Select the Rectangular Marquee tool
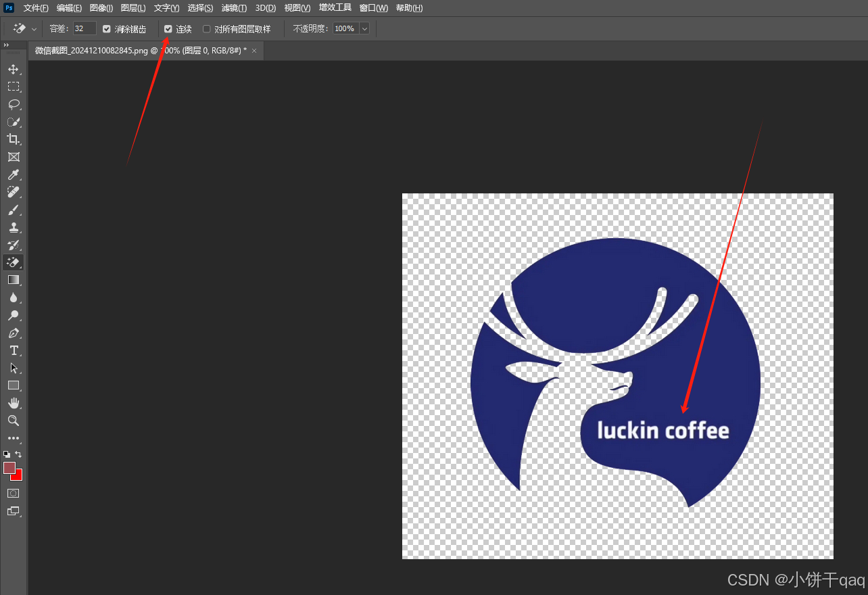Viewport: 868px width, 595px height. point(14,87)
